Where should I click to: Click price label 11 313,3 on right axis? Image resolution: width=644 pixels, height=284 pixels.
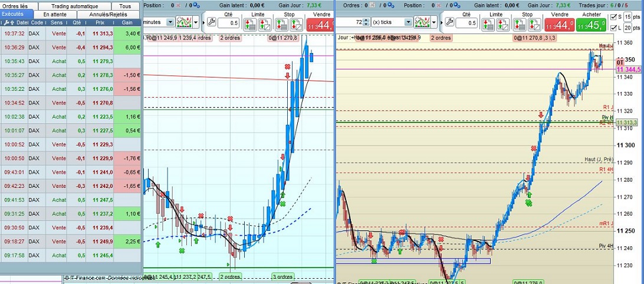(626, 123)
